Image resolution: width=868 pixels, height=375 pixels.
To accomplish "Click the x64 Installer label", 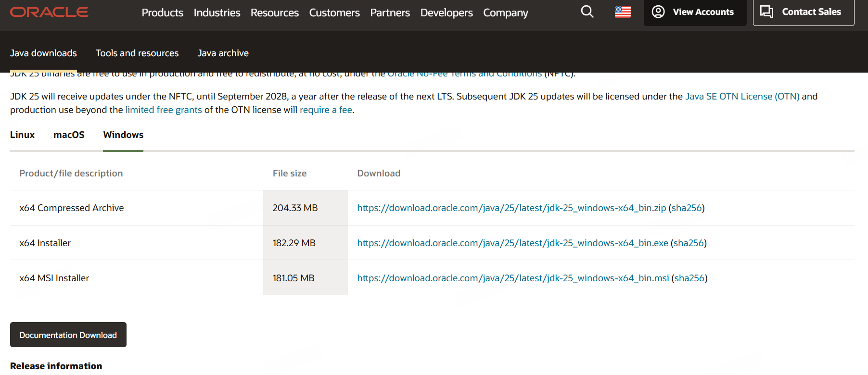I will (45, 243).
